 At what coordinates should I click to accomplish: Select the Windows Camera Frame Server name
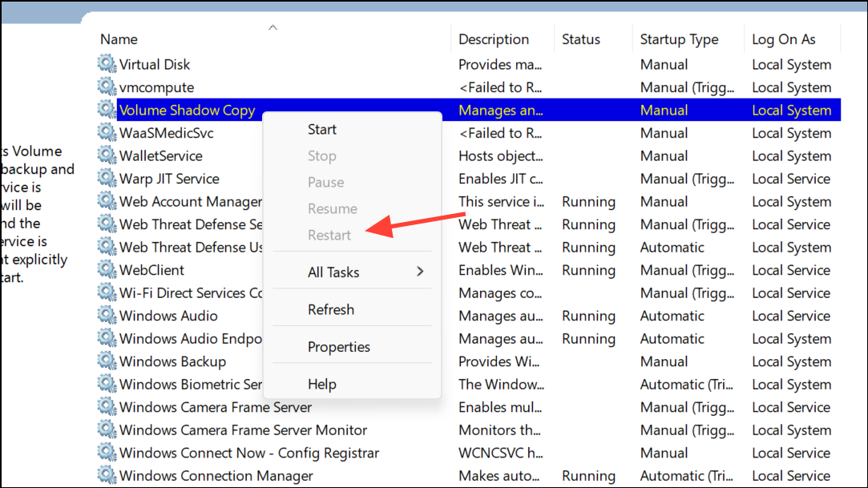[216, 407]
